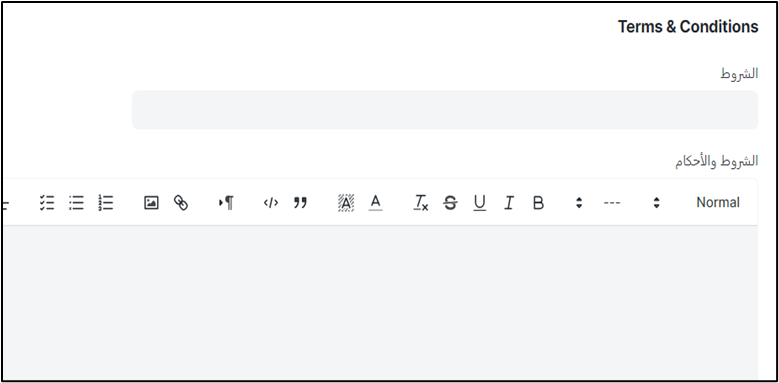Screen dimensions: 779x383
Task: Expand the arrows next to Normal
Action: point(656,203)
